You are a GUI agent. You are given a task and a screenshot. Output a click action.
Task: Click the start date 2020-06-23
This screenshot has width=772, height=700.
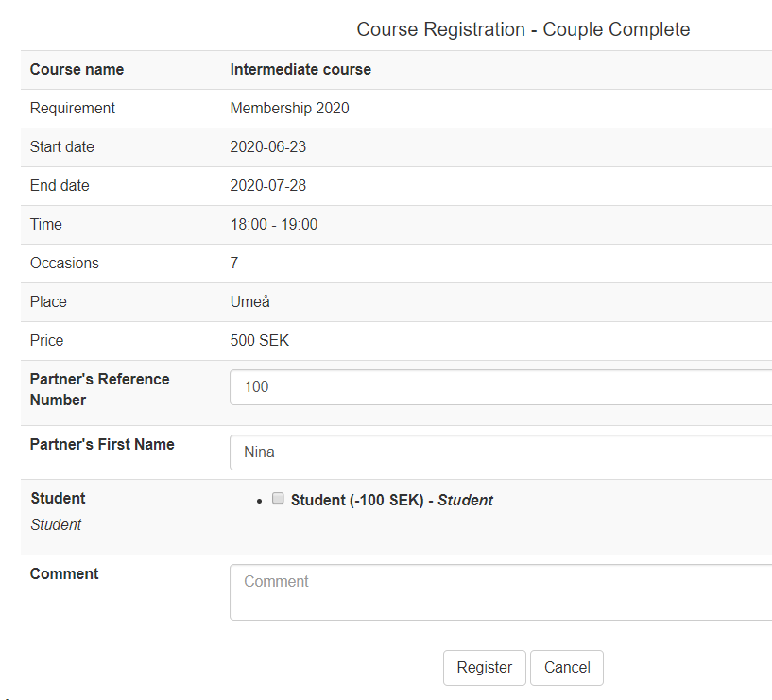click(x=267, y=147)
